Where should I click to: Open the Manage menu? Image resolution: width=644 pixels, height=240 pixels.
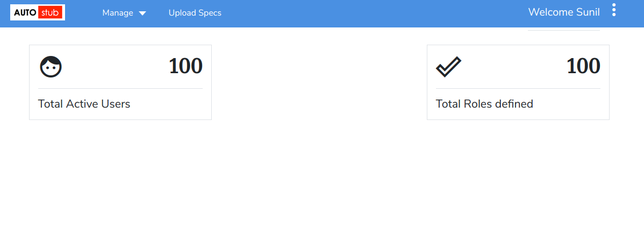pyautogui.click(x=118, y=13)
